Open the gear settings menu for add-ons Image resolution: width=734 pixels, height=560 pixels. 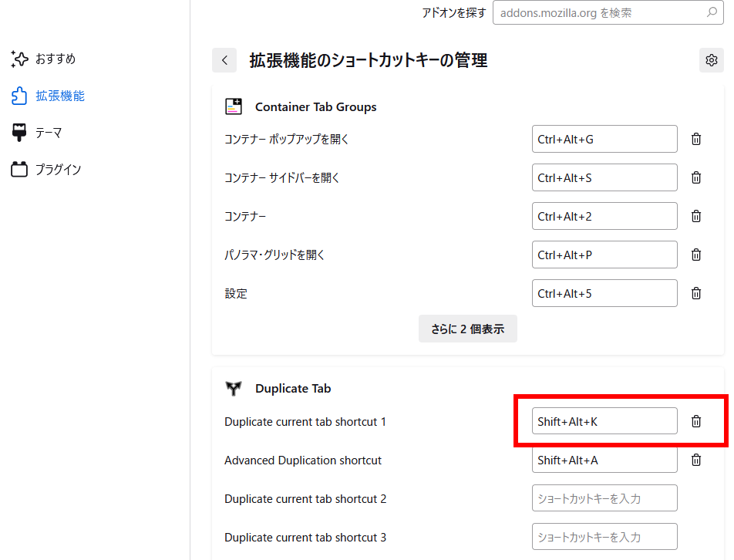coord(712,60)
